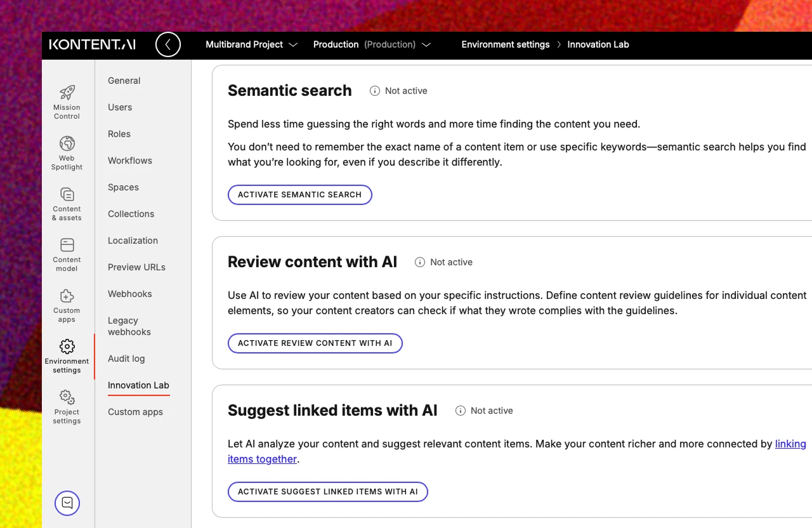
Task: Open Mission Control rocket icon
Action: point(67,93)
